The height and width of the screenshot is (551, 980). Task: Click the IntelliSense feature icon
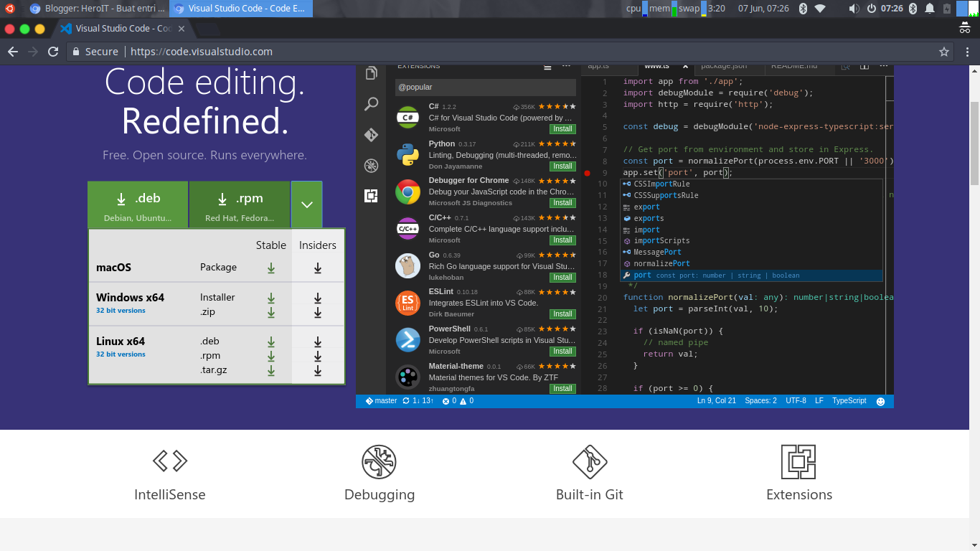170,461
